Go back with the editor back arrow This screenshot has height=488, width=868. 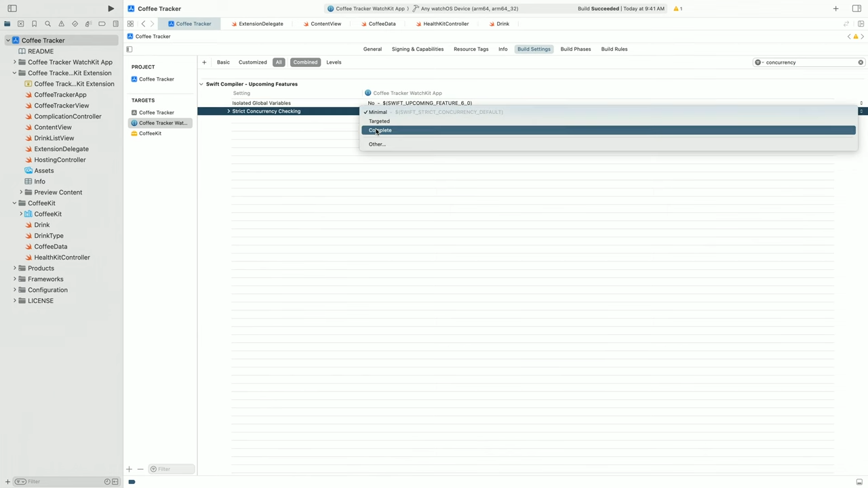point(143,24)
